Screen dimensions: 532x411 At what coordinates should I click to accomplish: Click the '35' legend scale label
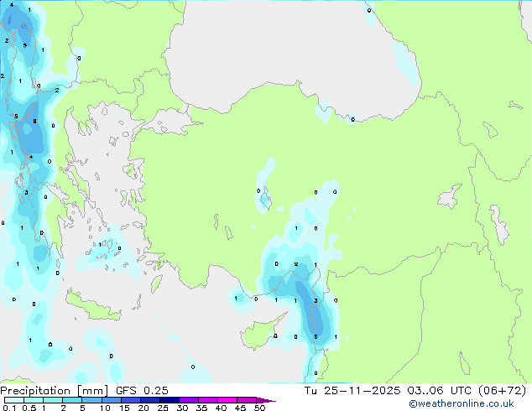[x=201, y=408]
